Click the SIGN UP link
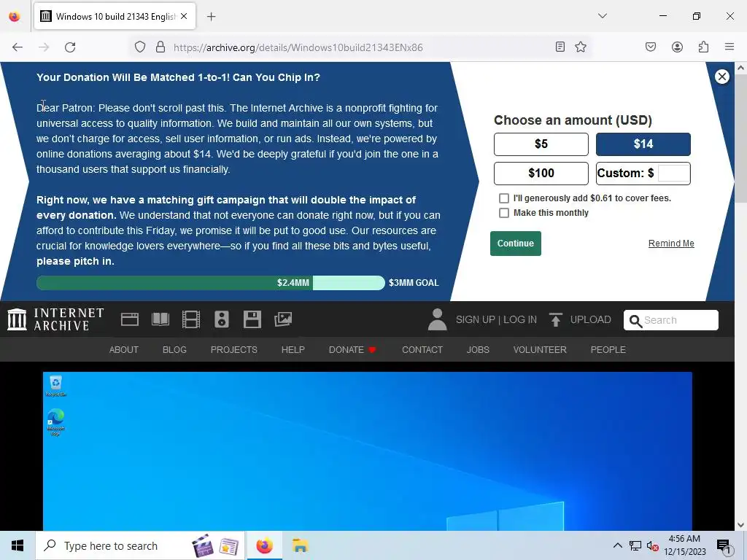This screenshot has width=747, height=560. 475,319
